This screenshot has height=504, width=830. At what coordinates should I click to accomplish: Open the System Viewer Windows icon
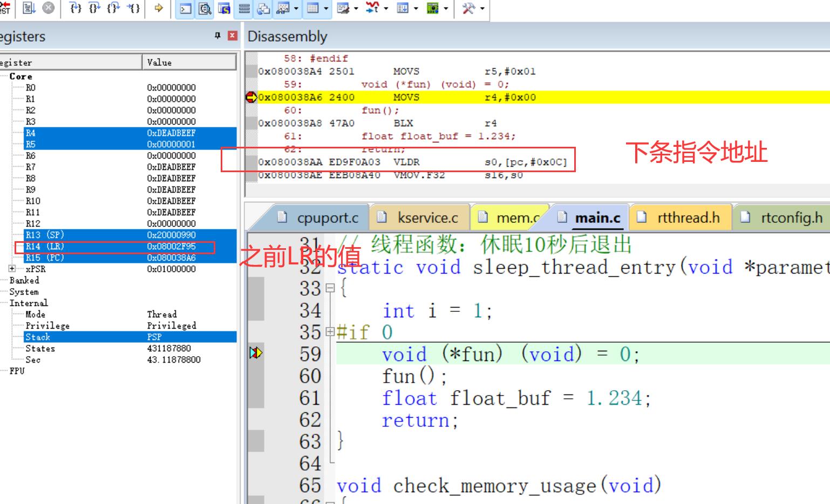point(433,9)
